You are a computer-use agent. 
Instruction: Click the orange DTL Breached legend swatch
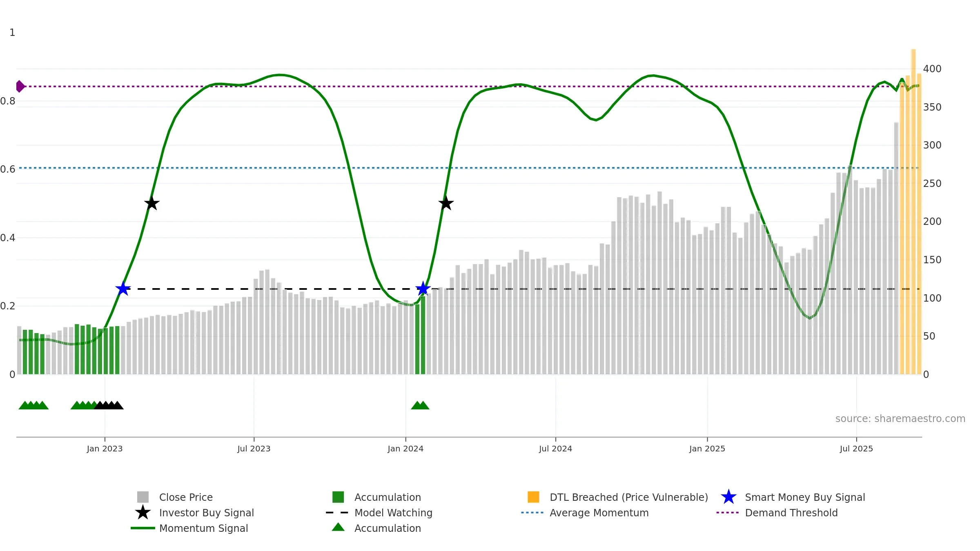(533, 497)
